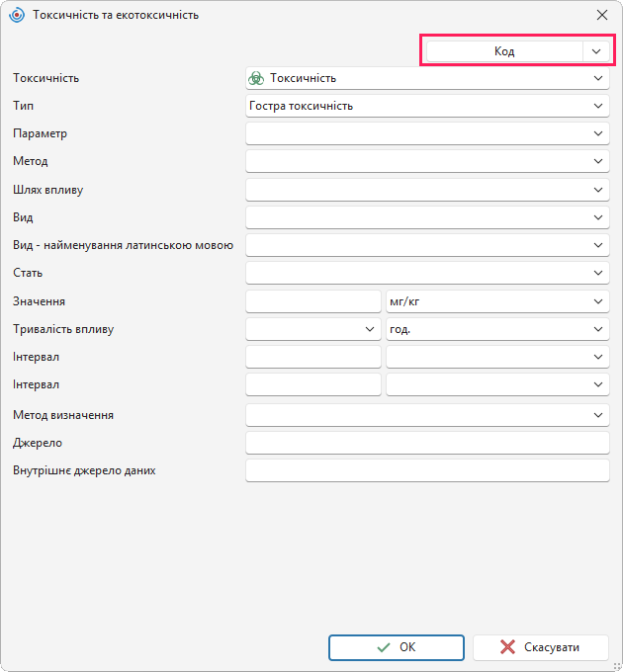Open the Тривалість впливу value dropdown
The width and height of the screenshot is (623, 672).
click(313, 329)
